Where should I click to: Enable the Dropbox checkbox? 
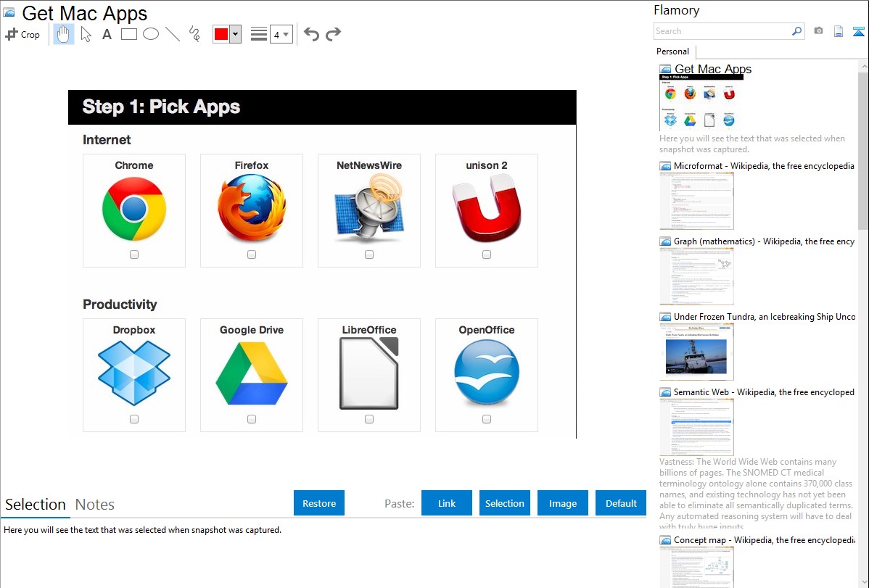[x=134, y=419]
